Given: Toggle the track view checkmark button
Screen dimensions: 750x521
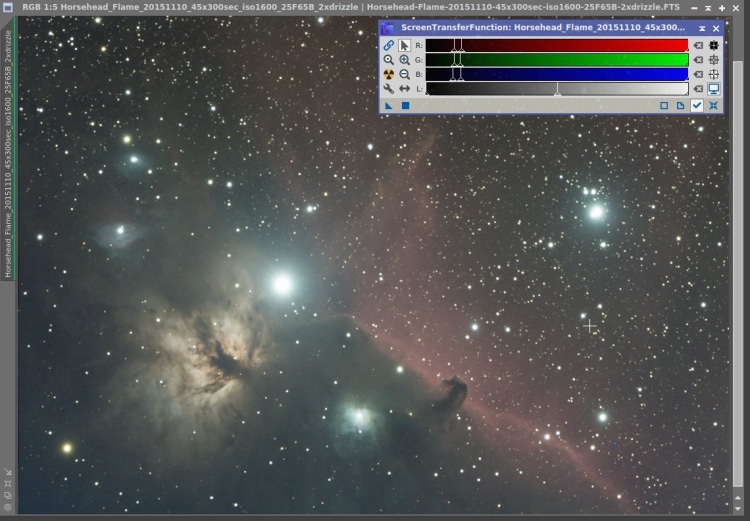Looking at the screenshot, I should click(x=697, y=105).
